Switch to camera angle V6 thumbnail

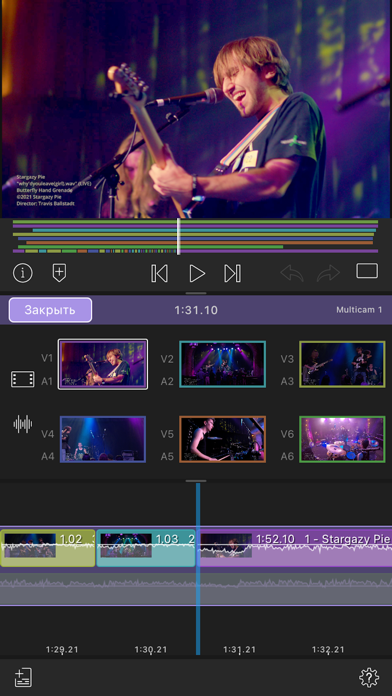coord(342,439)
